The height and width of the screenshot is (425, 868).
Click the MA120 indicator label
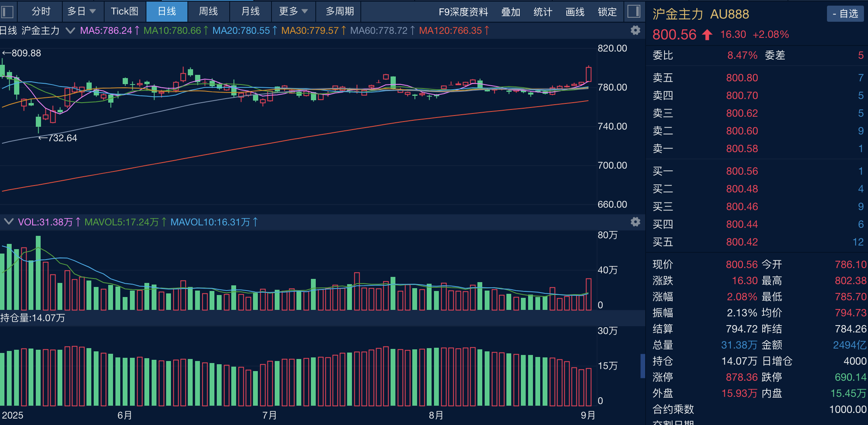[450, 31]
